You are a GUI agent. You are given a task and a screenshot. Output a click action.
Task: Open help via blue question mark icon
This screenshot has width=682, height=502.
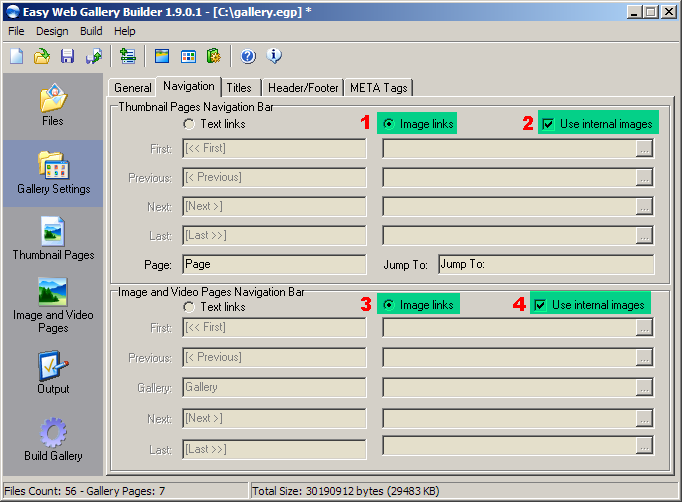coord(248,56)
